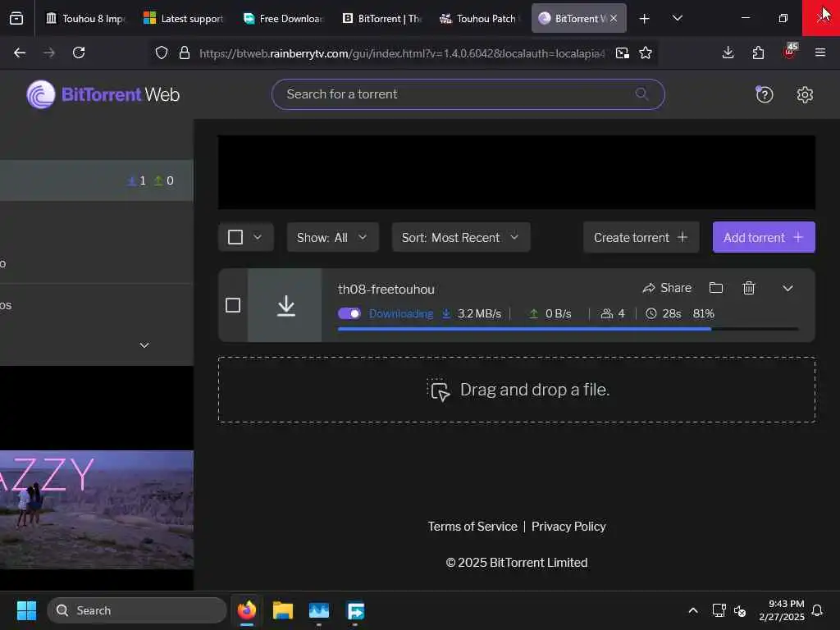Click the picture-in-picture icon in address bar

pyautogui.click(x=622, y=52)
